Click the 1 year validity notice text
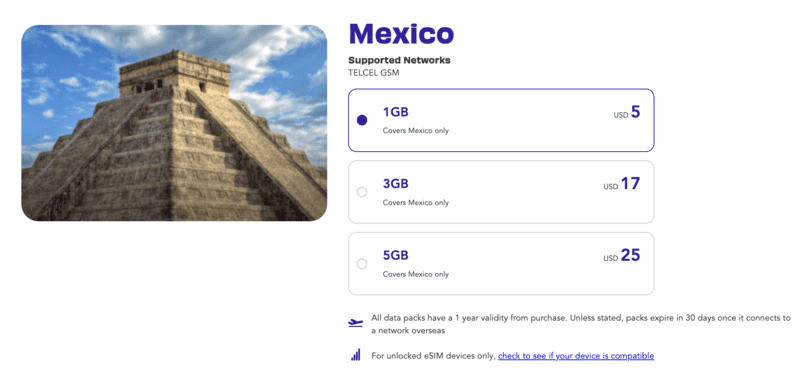 pos(581,324)
